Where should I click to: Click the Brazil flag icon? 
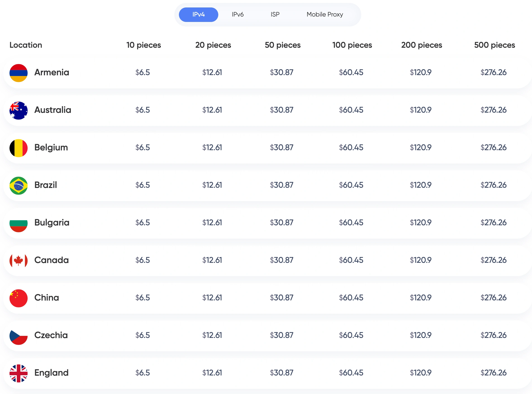[x=18, y=185]
